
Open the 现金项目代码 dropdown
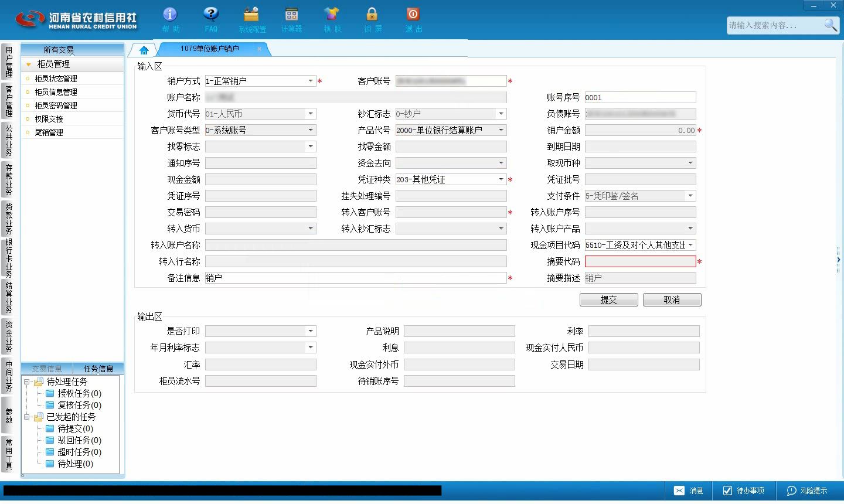[691, 245]
